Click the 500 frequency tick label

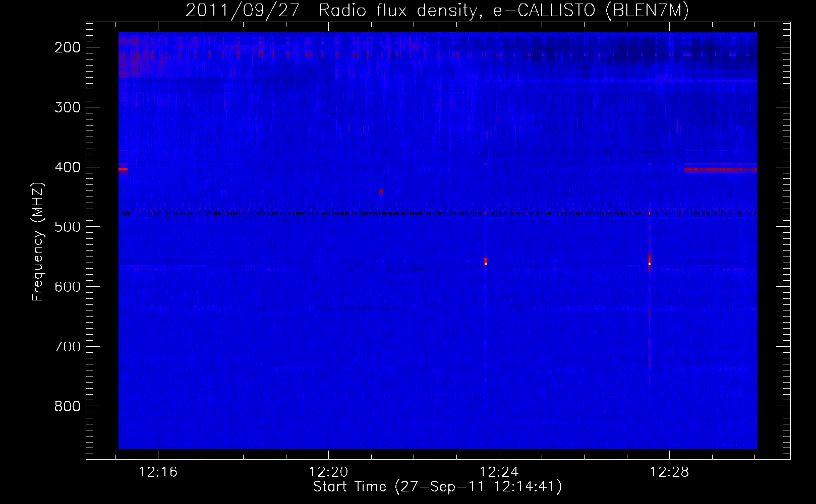coord(67,226)
